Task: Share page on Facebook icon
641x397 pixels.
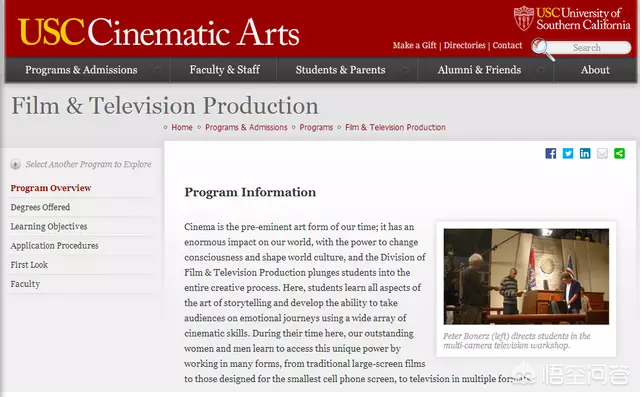Action: point(550,153)
